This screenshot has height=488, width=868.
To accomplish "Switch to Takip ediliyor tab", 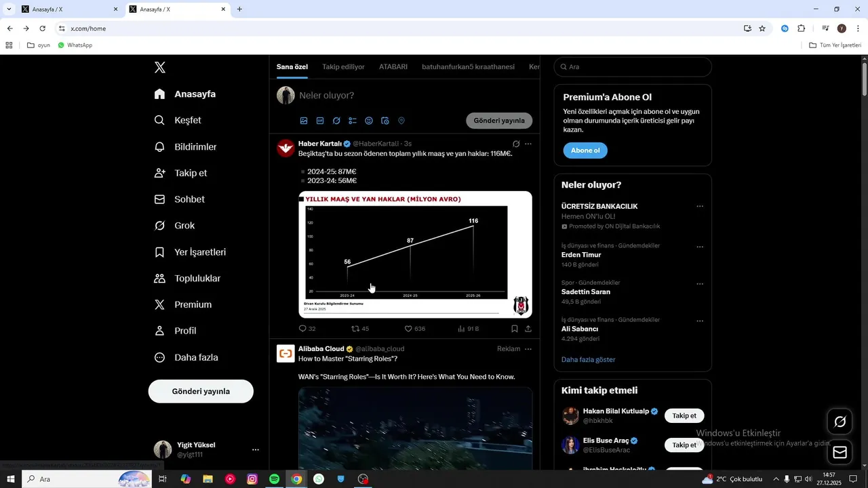I will pos(343,66).
